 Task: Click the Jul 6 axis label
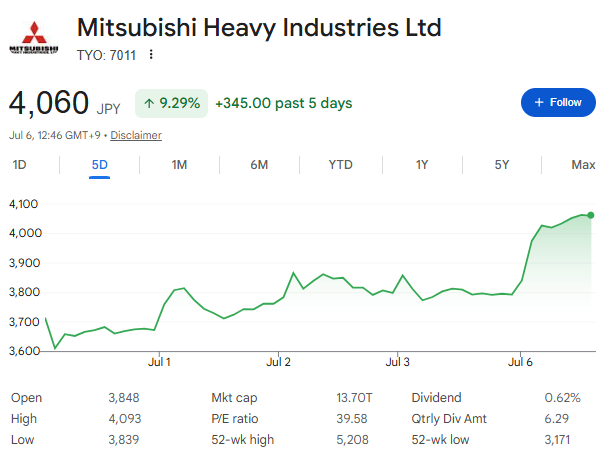pyautogui.click(x=520, y=362)
